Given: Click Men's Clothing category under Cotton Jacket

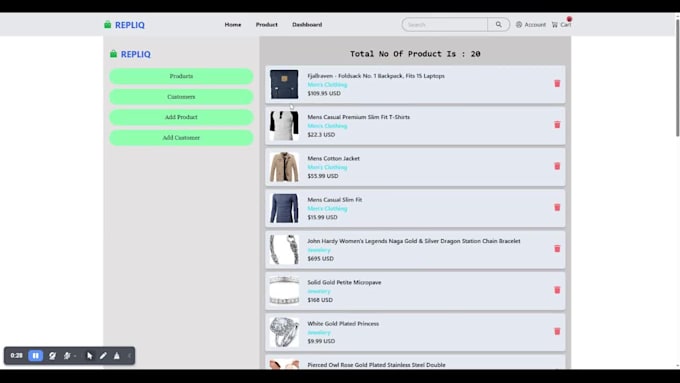Looking at the screenshot, I should pyautogui.click(x=327, y=167).
